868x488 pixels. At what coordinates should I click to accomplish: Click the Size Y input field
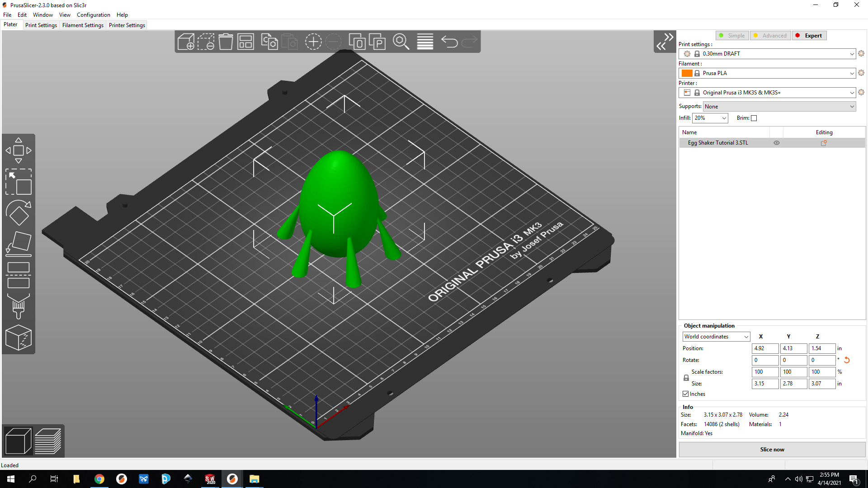point(793,384)
